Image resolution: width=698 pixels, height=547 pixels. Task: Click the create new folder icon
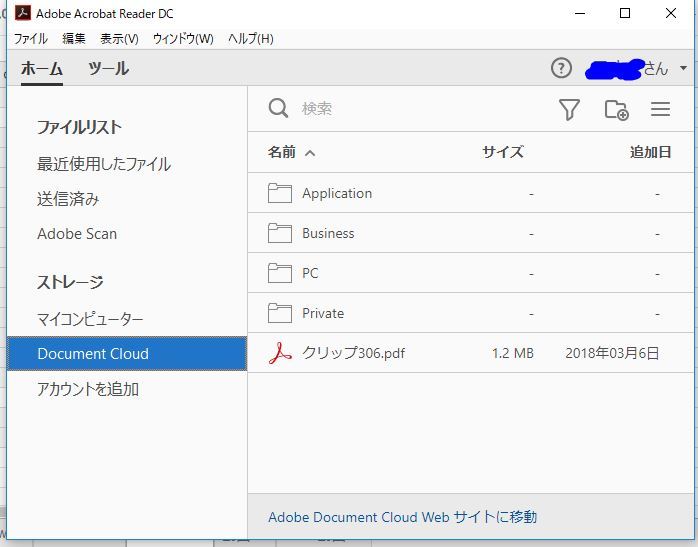pos(617,109)
